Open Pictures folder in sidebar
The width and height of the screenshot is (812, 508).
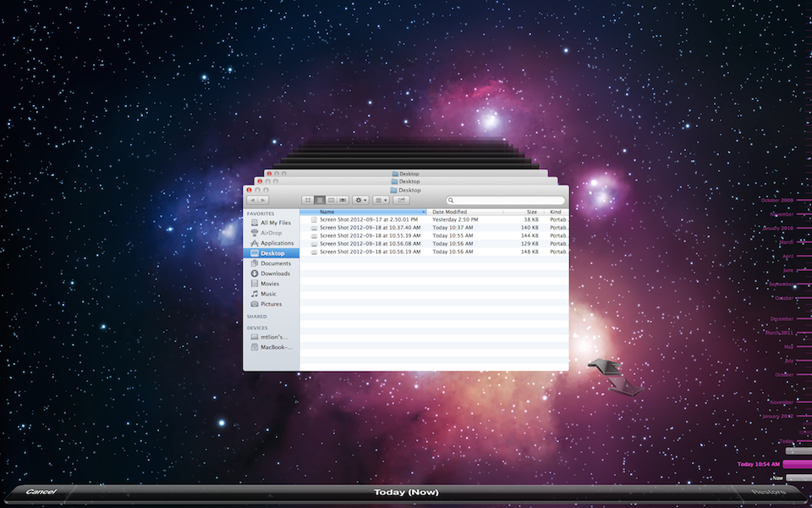click(x=271, y=304)
